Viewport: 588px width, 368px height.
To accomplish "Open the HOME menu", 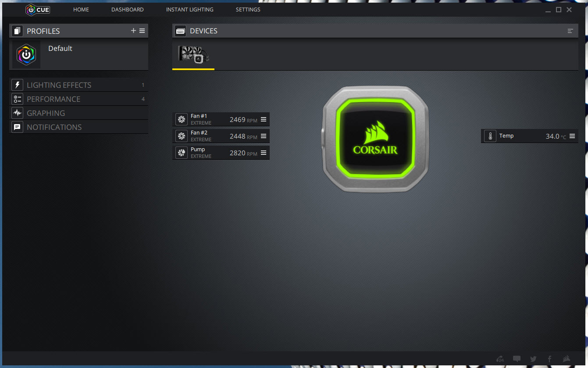I will [81, 10].
